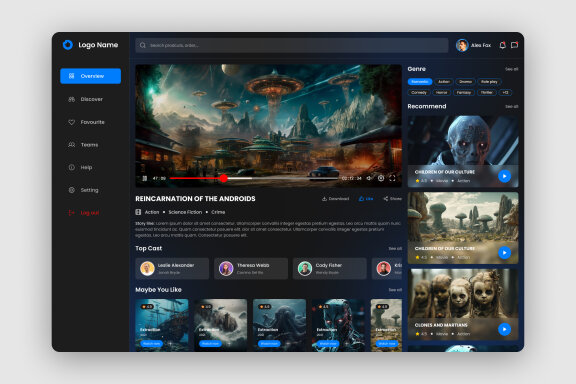576x384 pixels.
Task: Open the messages chat icon
Action: [x=514, y=45]
